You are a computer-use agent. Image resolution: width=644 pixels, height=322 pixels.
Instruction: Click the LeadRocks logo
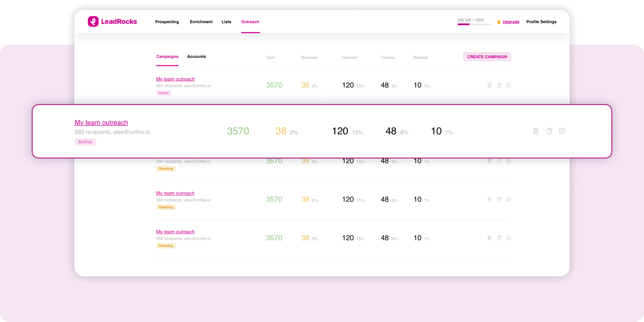click(112, 22)
